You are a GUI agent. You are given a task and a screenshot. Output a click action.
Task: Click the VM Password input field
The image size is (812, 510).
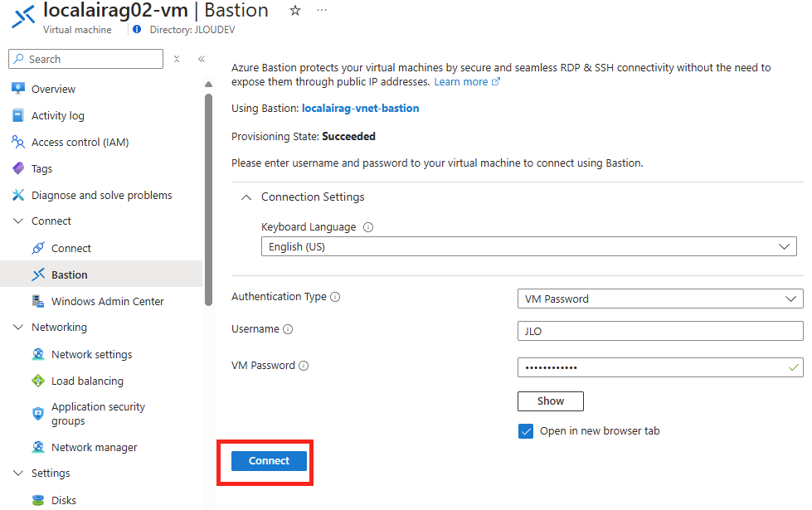click(x=660, y=367)
